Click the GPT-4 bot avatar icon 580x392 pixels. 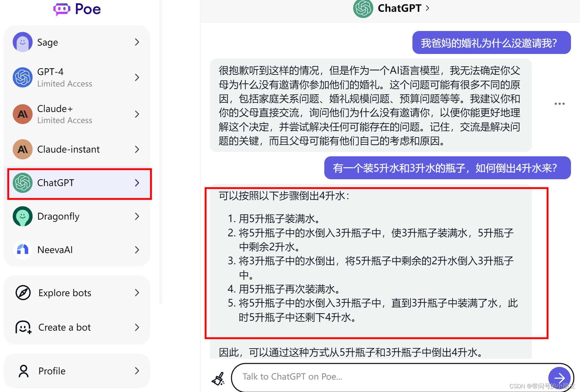pos(23,77)
